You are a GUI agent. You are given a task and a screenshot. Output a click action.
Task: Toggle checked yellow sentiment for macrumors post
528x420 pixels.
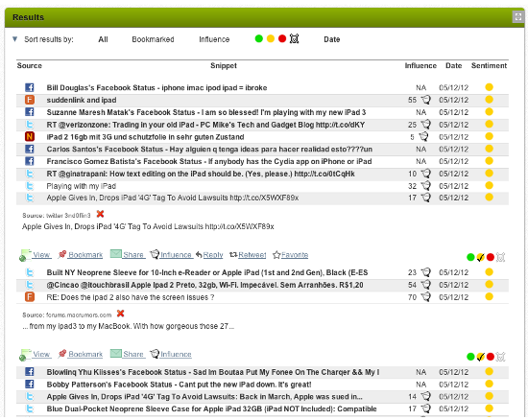(x=481, y=357)
